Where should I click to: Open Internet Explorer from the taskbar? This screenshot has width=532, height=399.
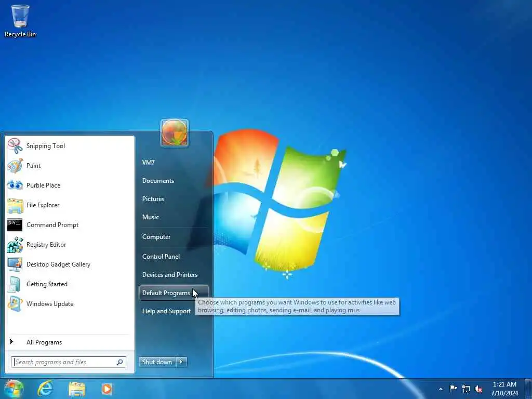tap(45, 389)
